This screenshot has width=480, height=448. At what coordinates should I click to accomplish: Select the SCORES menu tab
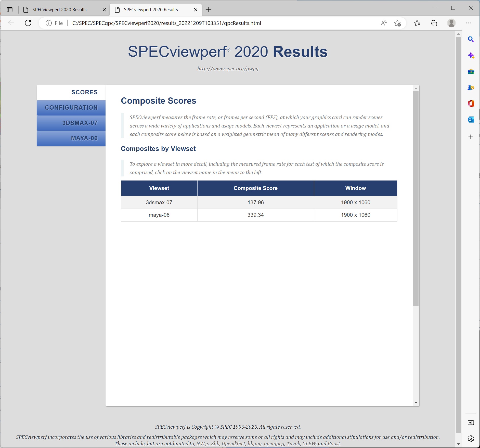coord(71,92)
